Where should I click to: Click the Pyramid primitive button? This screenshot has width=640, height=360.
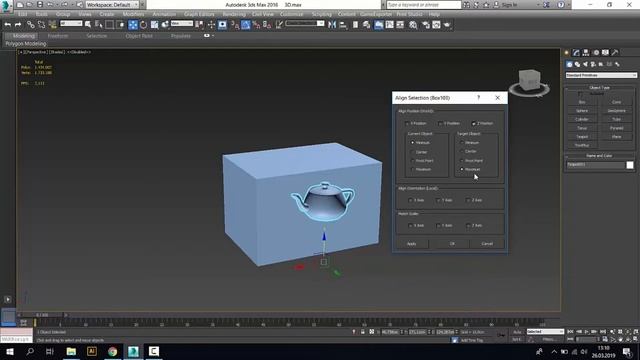(x=616, y=128)
